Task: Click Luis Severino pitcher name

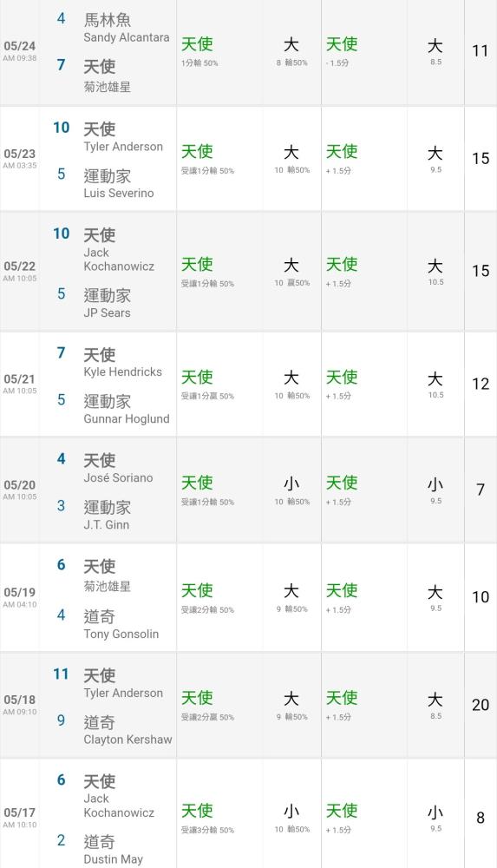Action: coord(119,194)
